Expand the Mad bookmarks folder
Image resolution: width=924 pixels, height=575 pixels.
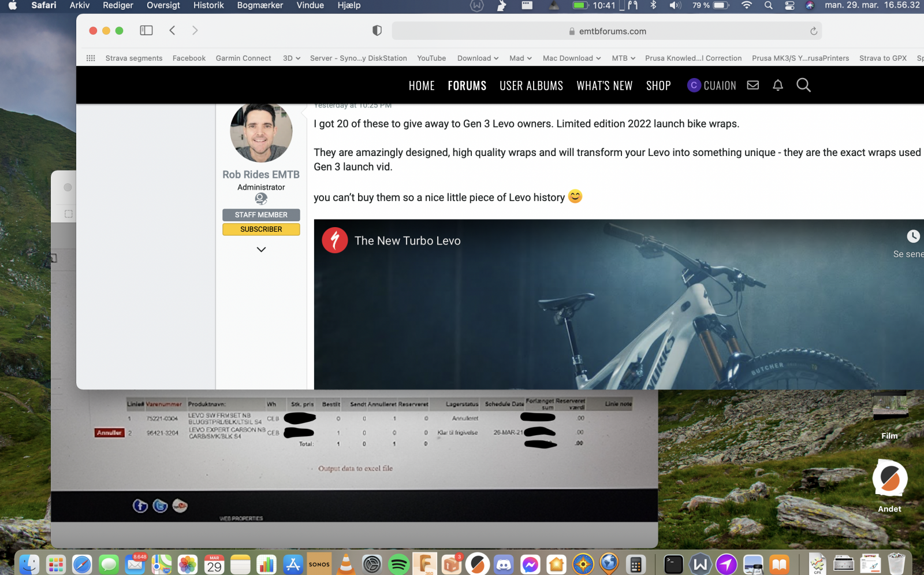pos(520,58)
